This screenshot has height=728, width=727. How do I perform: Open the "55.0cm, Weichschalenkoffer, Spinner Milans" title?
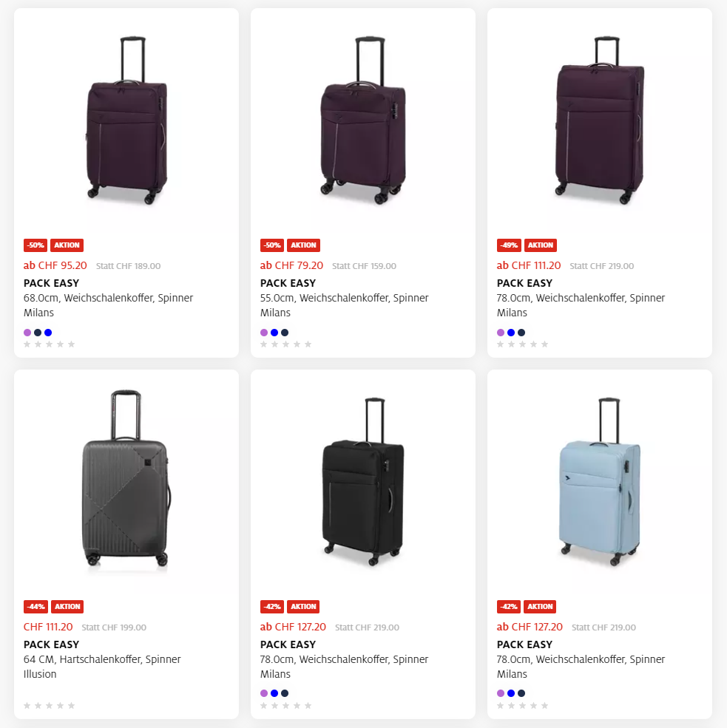tap(344, 305)
